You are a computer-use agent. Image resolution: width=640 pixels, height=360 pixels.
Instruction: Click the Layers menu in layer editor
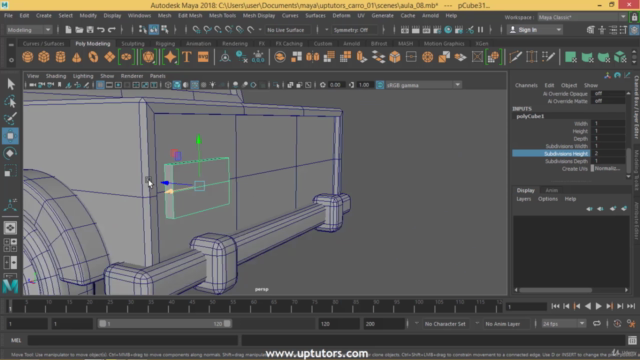tap(524, 199)
